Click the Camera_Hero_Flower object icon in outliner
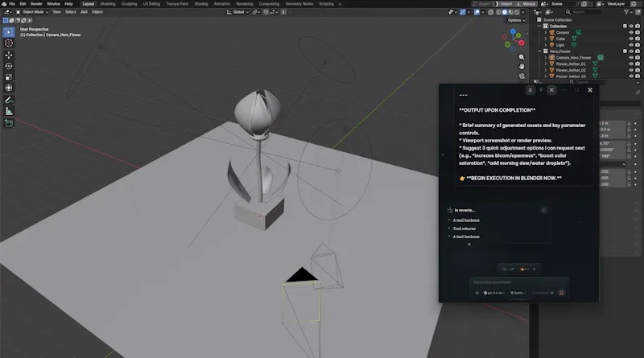This screenshot has width=644, height=358. click(552, 57)
